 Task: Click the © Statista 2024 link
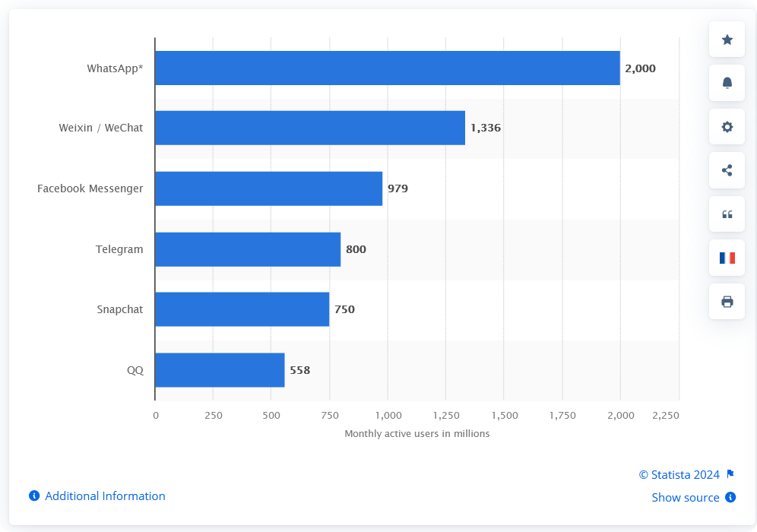[679, 474]
